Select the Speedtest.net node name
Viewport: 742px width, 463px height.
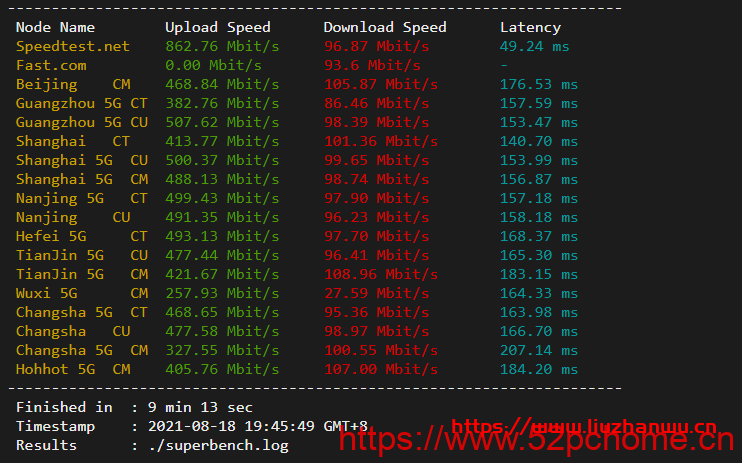tap(72, 46)
